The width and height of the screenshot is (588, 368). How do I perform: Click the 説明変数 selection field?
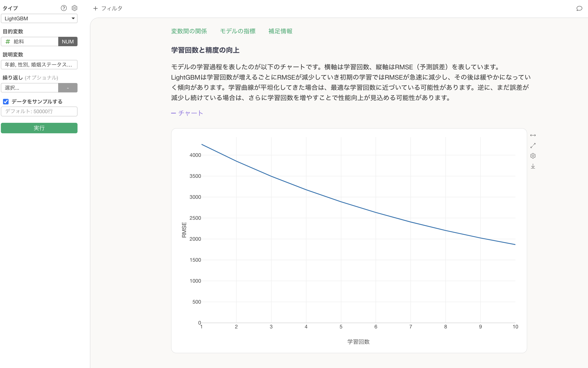point(39,65)
